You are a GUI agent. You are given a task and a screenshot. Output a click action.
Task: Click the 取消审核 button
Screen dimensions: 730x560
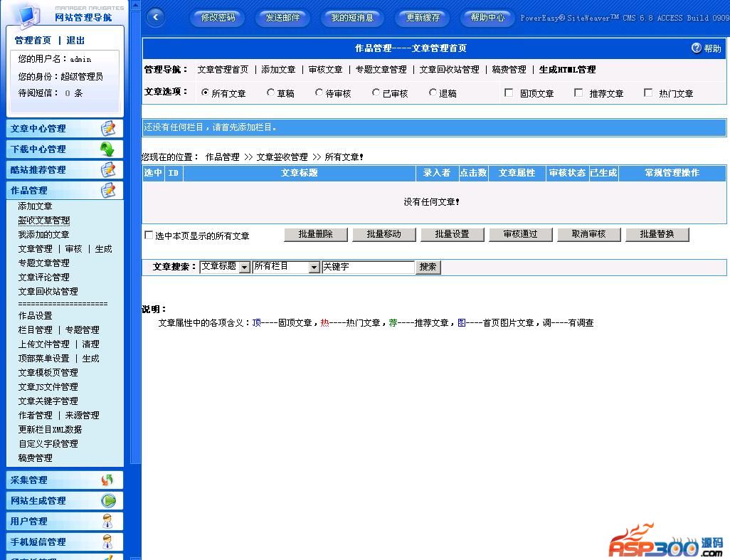coord(589,234)
